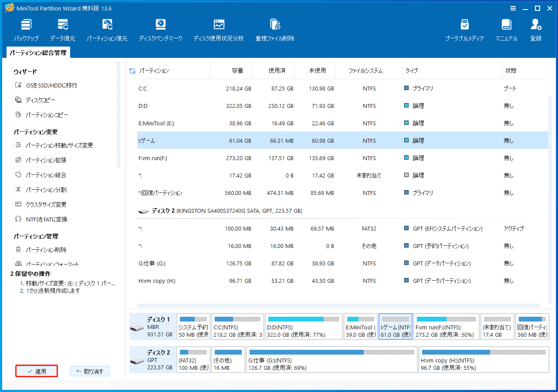Select F:vm run(F:) partition row
This screenshot has width=558, height=392.
click(342, 158)
